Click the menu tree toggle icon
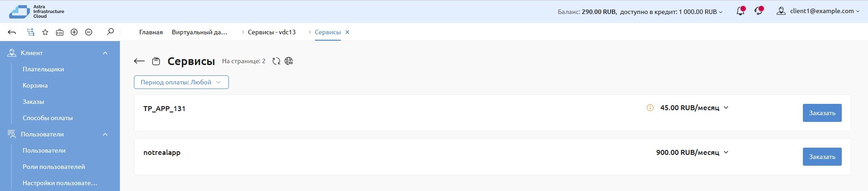This screenshot has width=868, height=191. [x=30, y=32]
